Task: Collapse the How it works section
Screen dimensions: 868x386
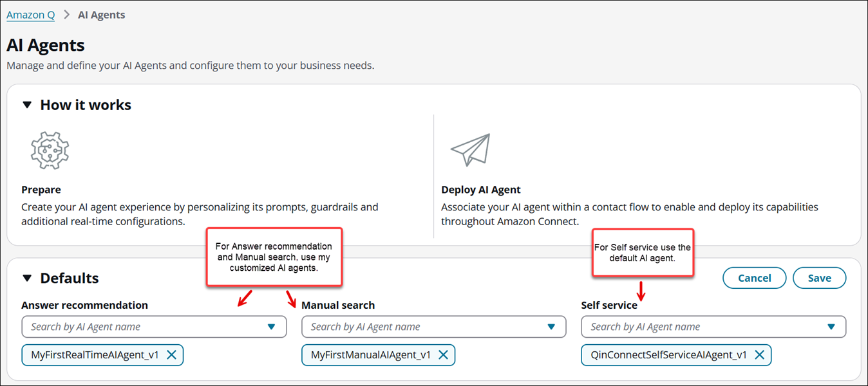Action: point(27,105)
